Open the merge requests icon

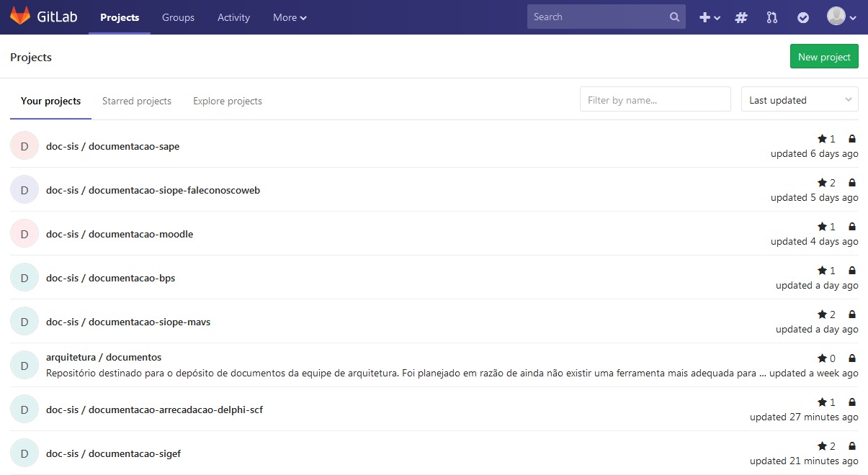[772, 17]
